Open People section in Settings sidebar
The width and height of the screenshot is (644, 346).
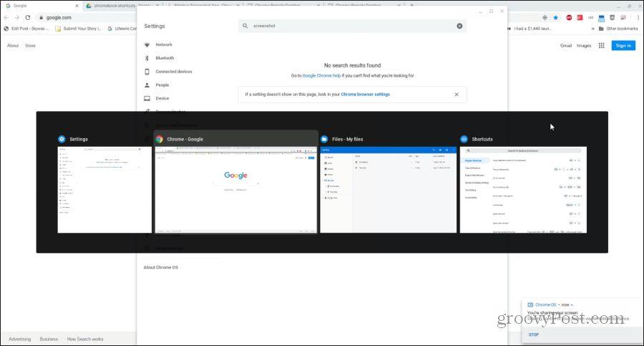[x=162, y=85]
